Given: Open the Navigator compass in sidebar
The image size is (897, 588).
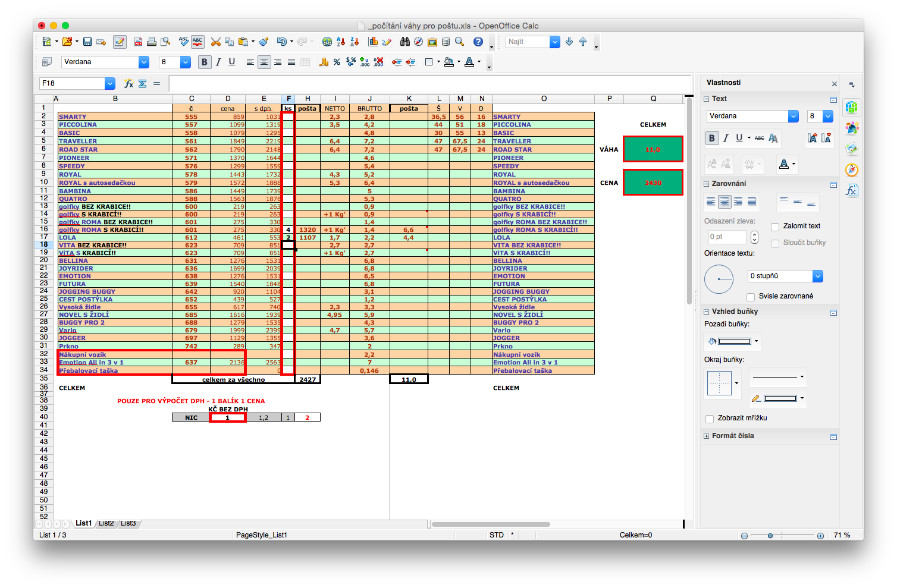Looking at the screenshot, I should pos(852,170).
